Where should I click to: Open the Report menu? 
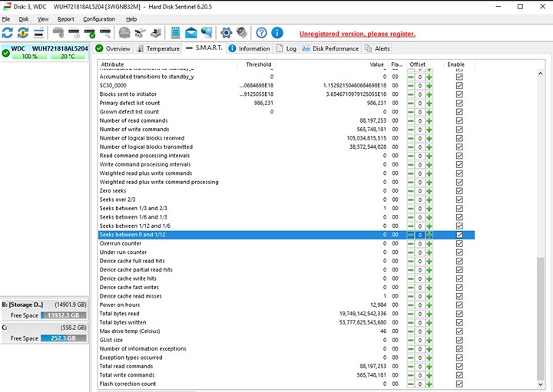pos(66,19)
